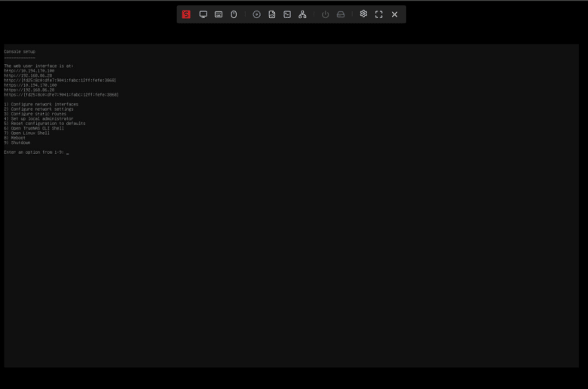Click '7) Open Linux Shell' line
588x389 pixels.
pos(26,133)
